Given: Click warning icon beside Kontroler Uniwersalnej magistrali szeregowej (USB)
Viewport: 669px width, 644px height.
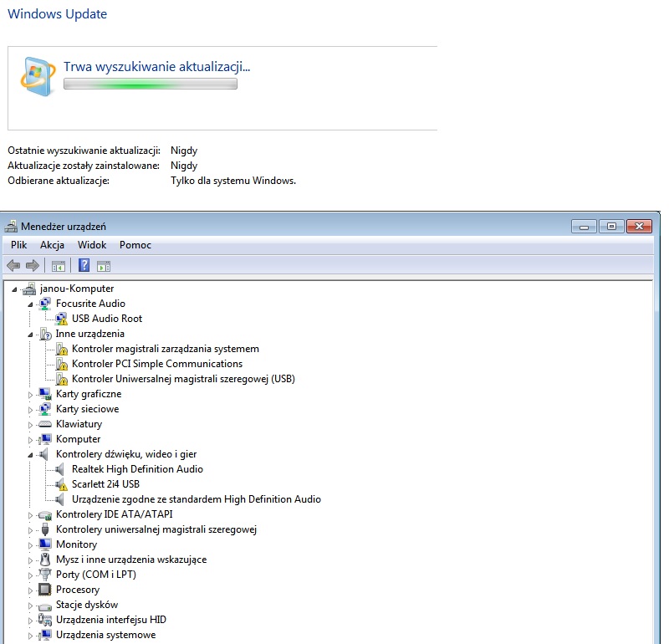Looking at the screenshot, I should 61,379.
